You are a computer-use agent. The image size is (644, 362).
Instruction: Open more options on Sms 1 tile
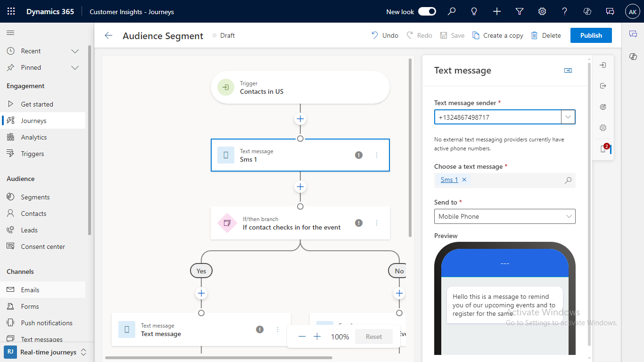point(377,155)
